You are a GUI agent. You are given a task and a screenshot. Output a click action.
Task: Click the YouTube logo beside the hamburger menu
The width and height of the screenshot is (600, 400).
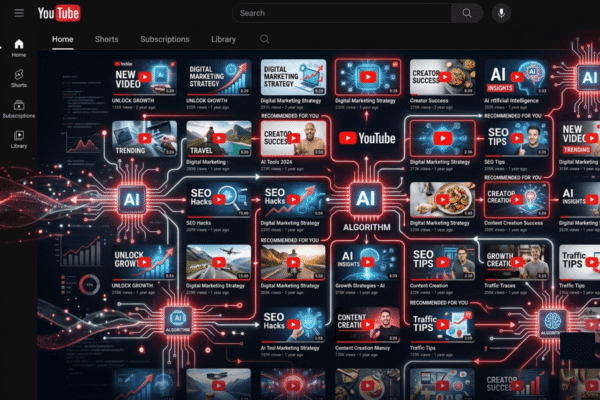click(59, 13)
